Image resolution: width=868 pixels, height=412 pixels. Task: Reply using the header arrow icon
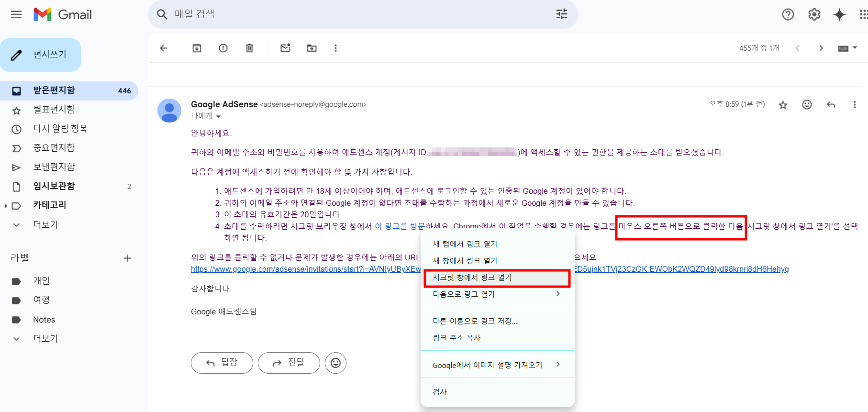click(x=831, y=105)
